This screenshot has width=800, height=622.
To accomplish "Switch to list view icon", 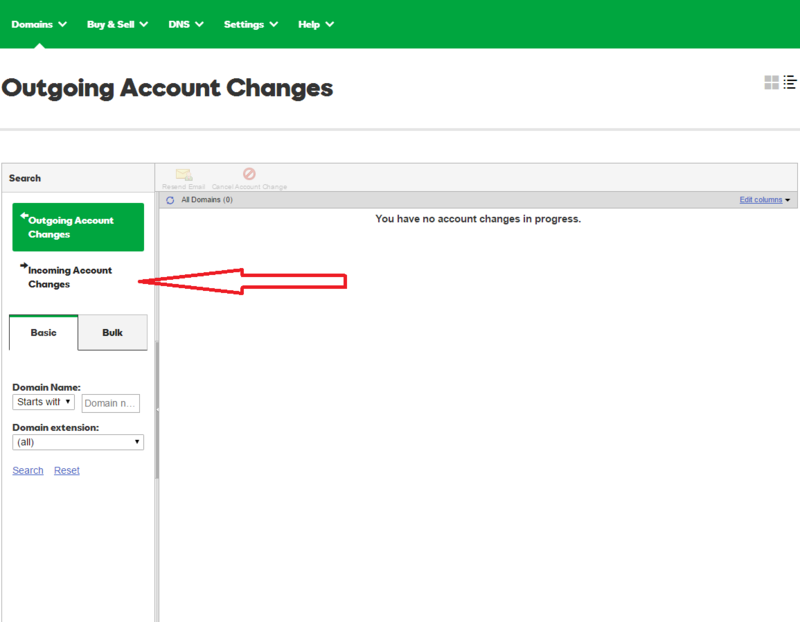I will 789,82.
